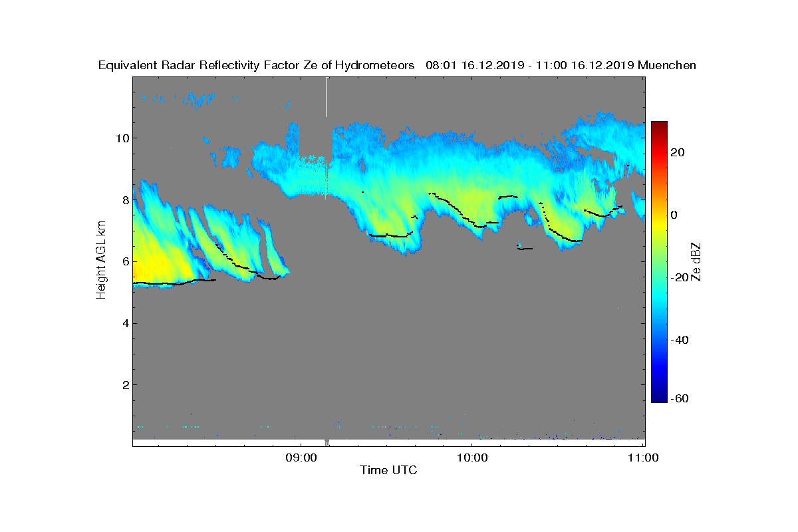Click the 'Height AGL km' axis label
The width and height of the screenshot is (798, 532).
101,260
